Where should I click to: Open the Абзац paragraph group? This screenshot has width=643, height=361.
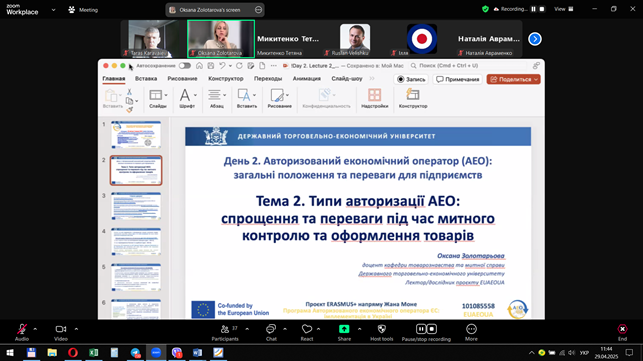(217, 98)
